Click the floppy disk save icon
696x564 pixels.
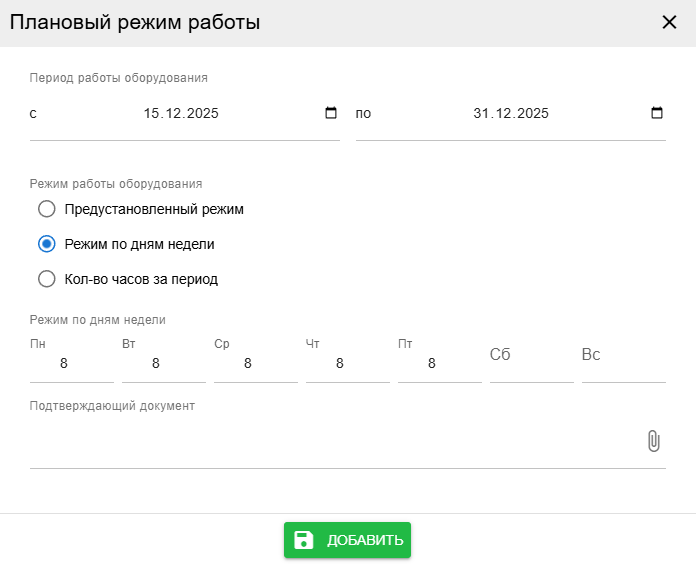(304, 540)
